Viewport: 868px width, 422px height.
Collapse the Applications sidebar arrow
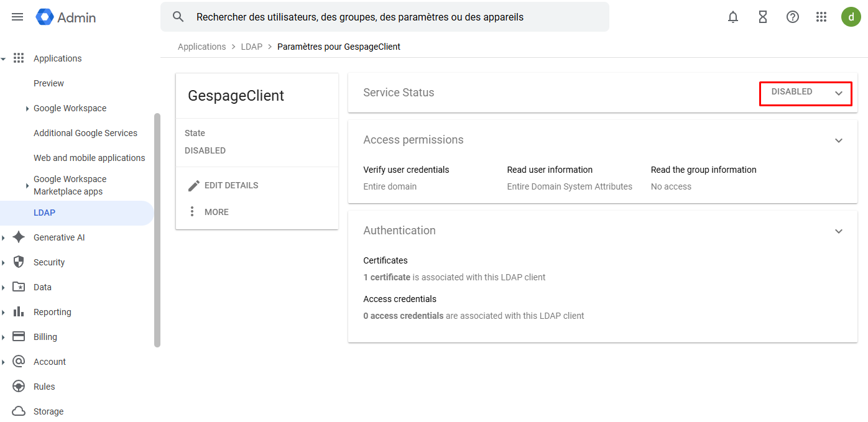tap(4, 58)
